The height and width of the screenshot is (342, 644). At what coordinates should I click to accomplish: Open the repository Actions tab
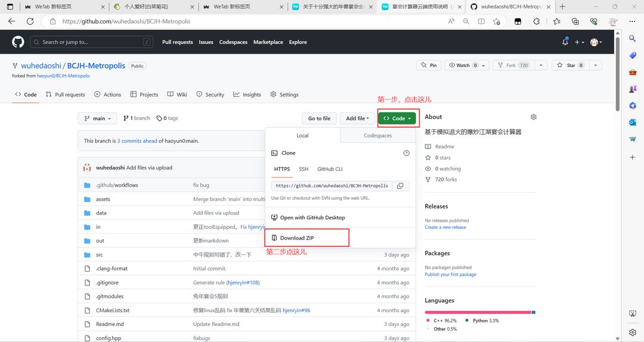[x=107, y=94]
